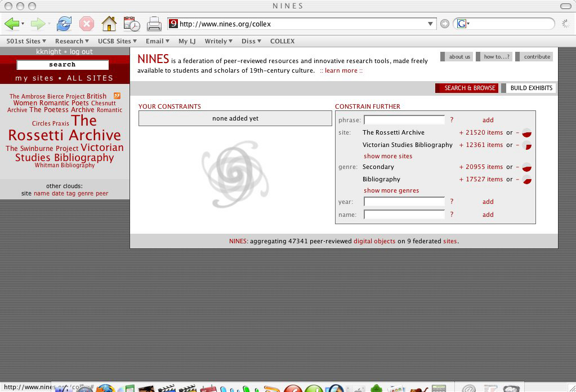Screen dimensions: 576x392
Task: Click the pie icon for Victorian Studies Bibliography
Action: pyautogui.click(x=527, y=145)
